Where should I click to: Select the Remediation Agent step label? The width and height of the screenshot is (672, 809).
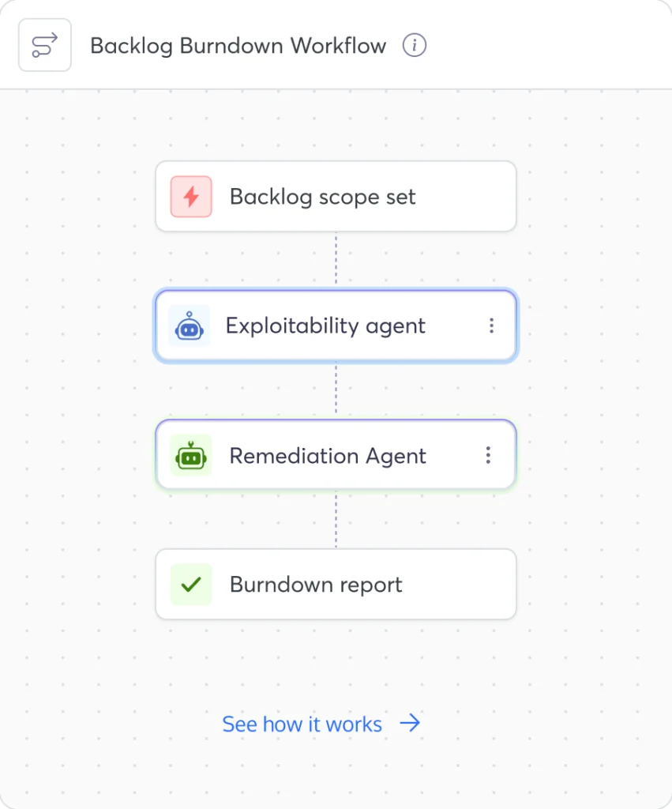pyautogui.click(x=328, y=456)
